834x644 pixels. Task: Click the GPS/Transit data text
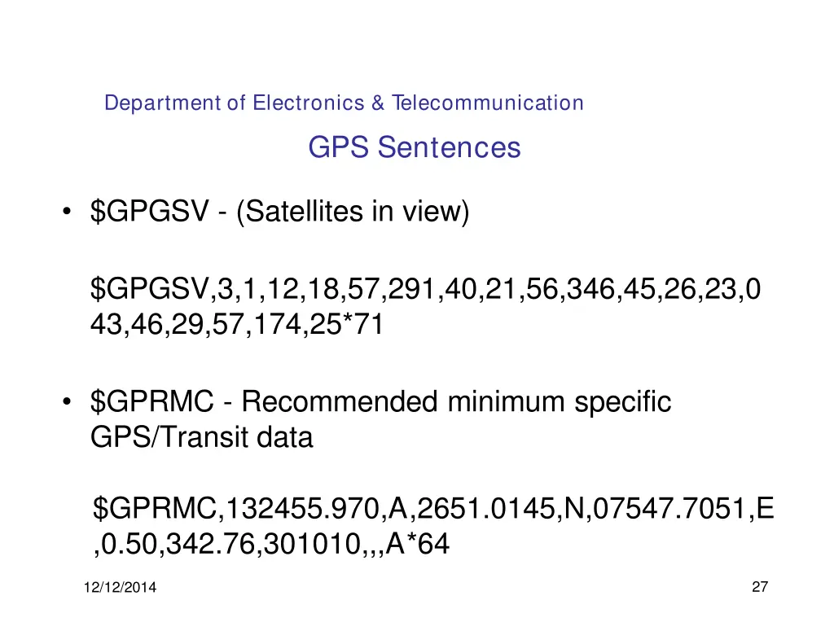[x=202, y=438]
